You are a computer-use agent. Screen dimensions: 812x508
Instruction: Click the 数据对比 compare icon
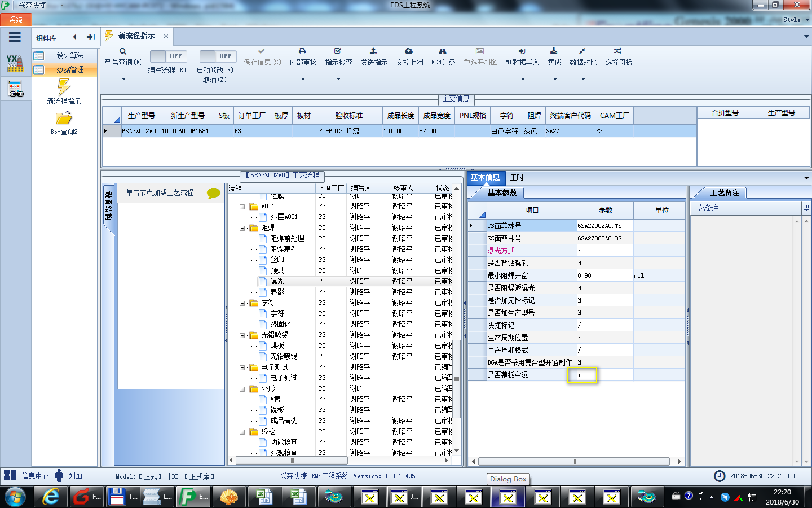582,51
